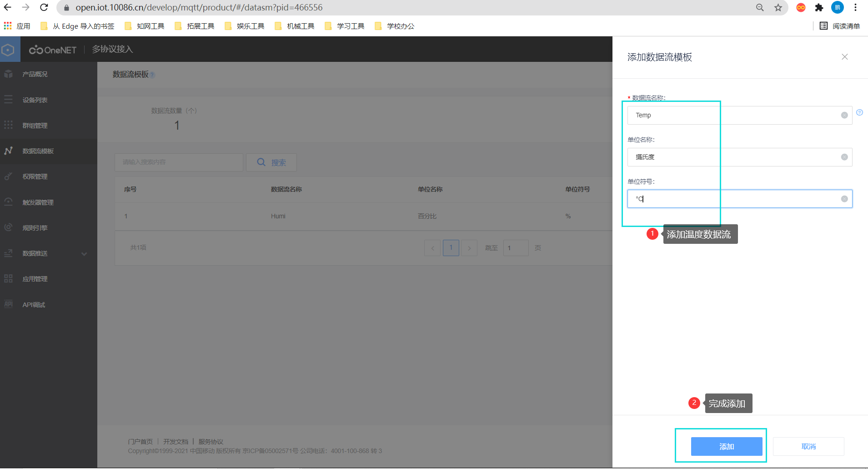Open the 门户首页 footer link
Screen dimensions: 868x469
point(140,442)
